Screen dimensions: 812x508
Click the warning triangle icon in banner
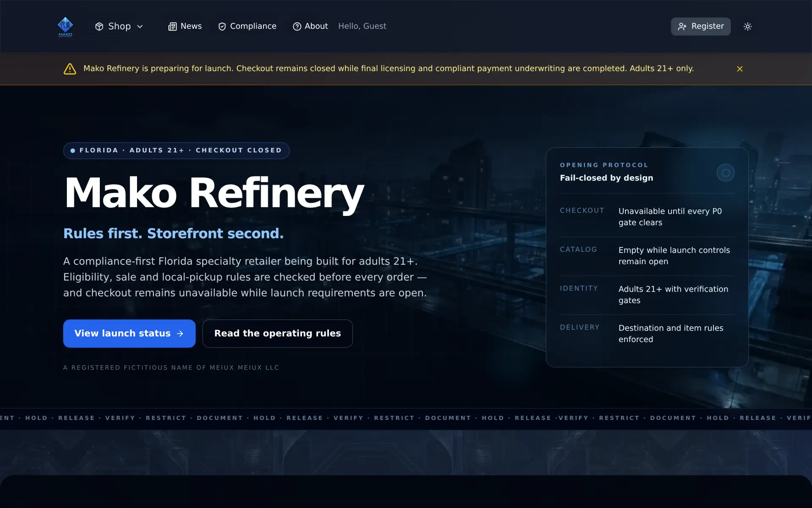click(x=70, y=69)
